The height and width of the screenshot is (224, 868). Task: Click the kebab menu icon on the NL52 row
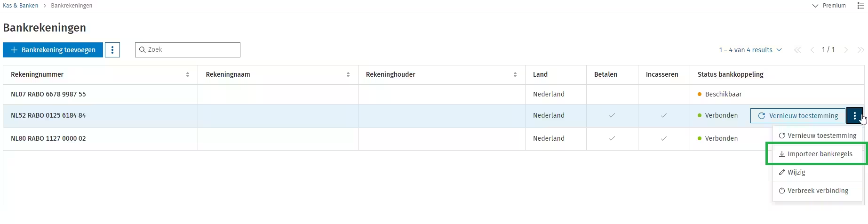pyautogui.click(x=854, y=116)
